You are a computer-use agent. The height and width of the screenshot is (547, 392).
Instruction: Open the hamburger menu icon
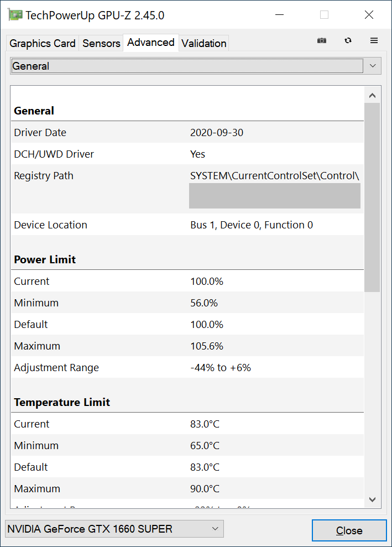tap(374, 40)
